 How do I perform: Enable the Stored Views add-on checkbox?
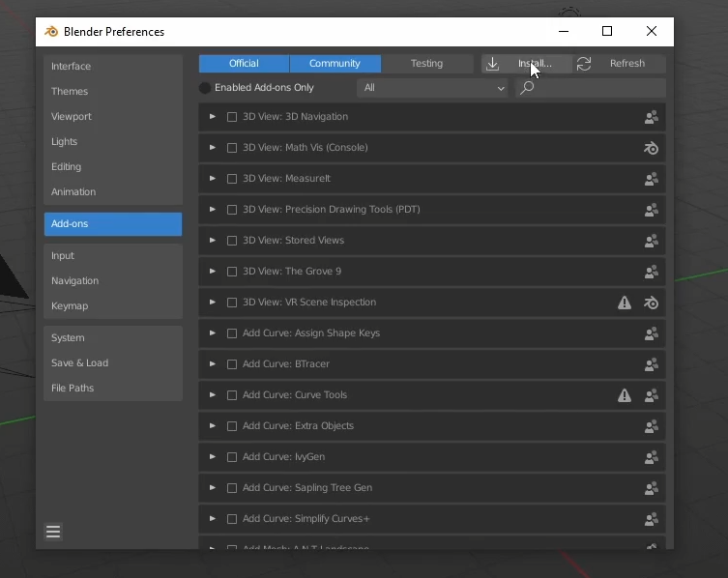pyautogui.click(x=232, y=241)
